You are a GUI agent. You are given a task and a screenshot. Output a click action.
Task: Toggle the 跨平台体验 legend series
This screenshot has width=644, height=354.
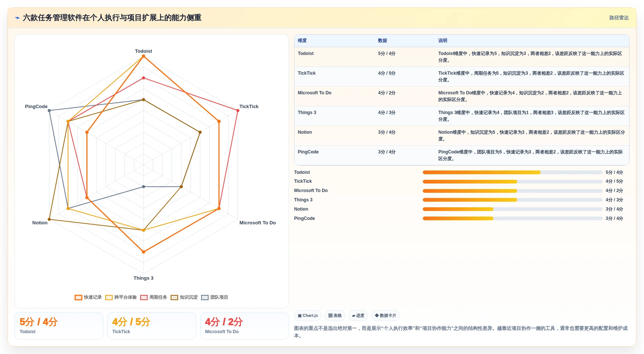point(121,297)
